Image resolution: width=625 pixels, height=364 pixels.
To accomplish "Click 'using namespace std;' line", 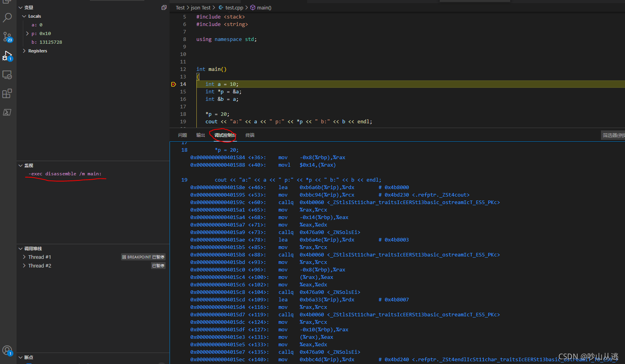I will [227, 39].
